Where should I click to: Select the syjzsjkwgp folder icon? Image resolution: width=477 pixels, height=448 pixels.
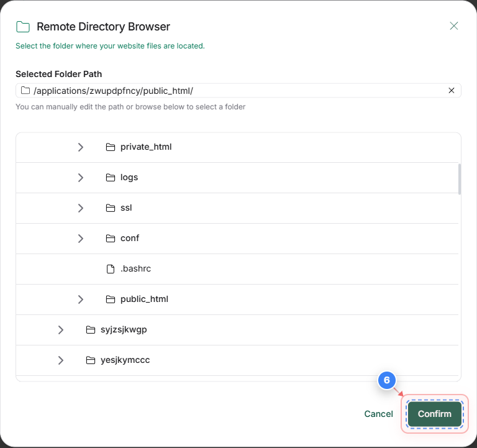pos(91,330)
